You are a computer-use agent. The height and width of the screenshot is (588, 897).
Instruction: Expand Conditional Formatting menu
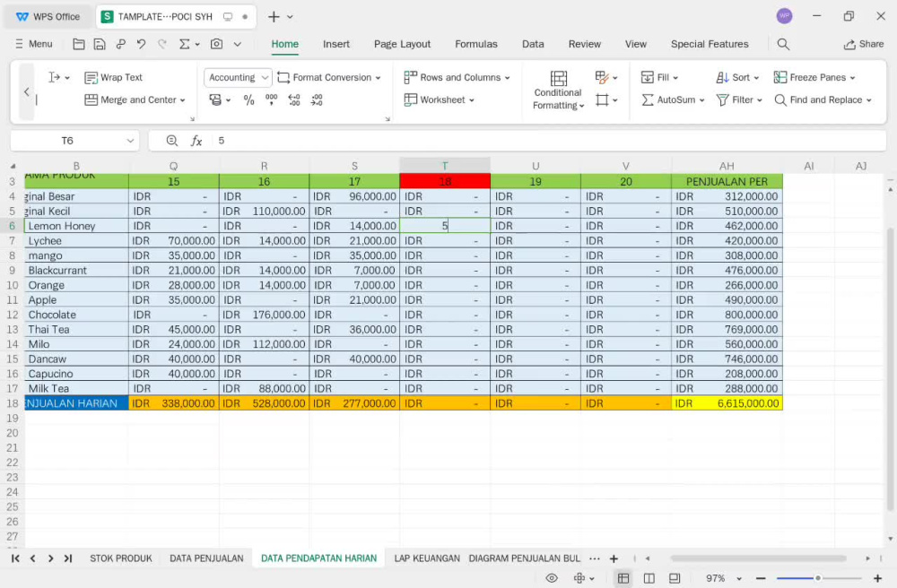click(558, 91)
